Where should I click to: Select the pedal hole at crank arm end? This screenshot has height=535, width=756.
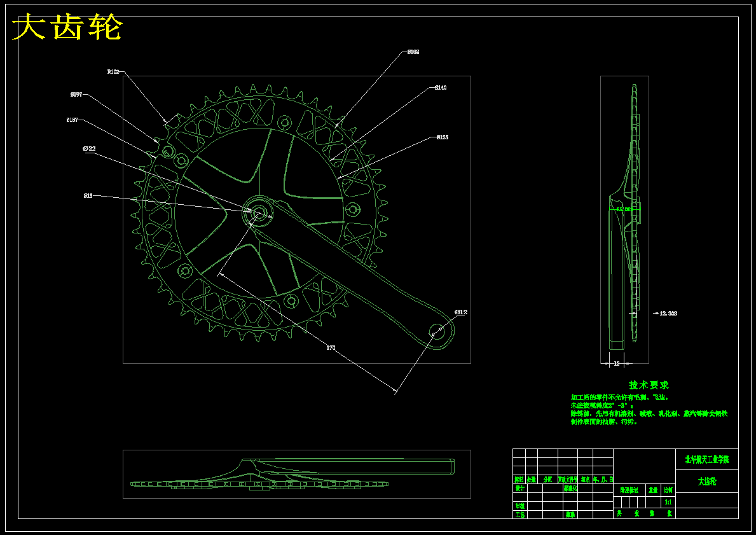pyautogui.click(x=437, y=332)
